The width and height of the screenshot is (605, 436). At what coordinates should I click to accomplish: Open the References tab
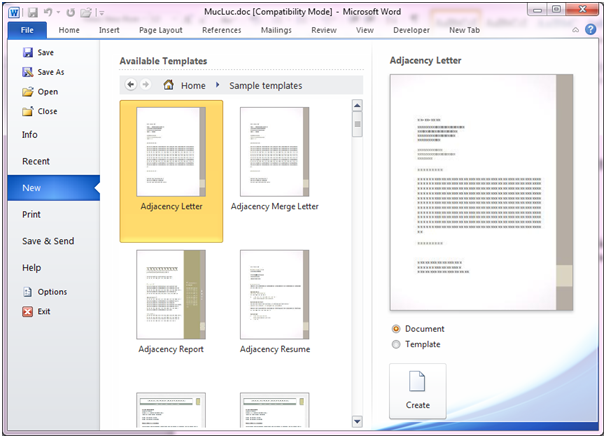(221, 30)
